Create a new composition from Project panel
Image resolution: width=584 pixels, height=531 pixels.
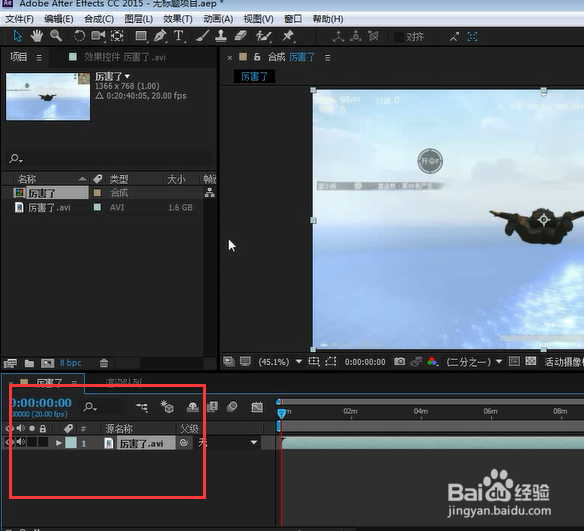tap(48, 363)
